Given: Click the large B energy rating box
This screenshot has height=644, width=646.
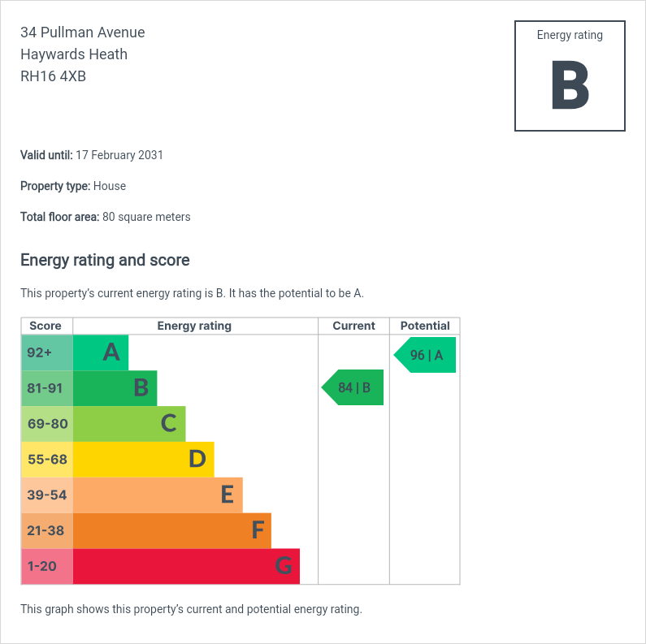Looking at the screenshot, I should 570,76.
